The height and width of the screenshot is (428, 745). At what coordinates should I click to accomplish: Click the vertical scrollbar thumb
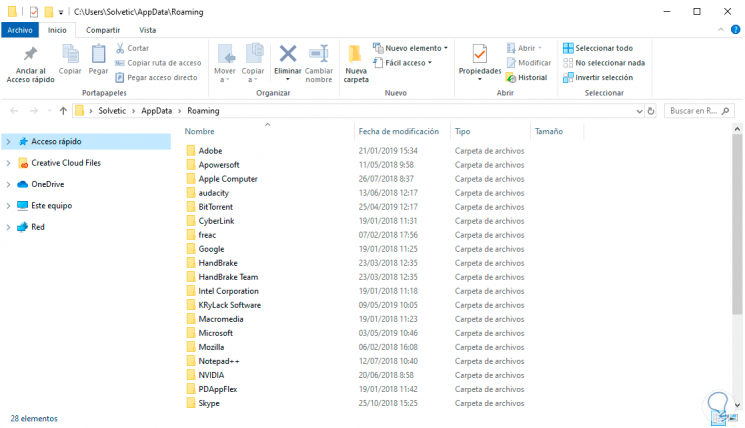(737, 224)
